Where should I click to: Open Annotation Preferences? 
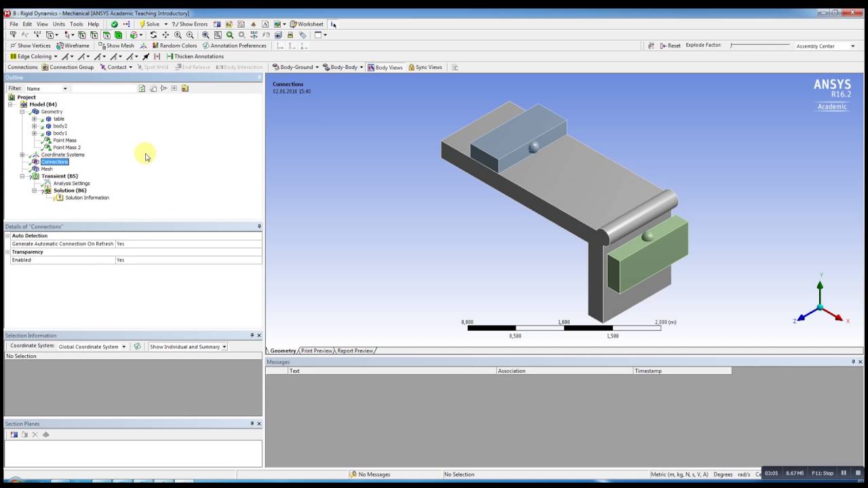(235, 46)
